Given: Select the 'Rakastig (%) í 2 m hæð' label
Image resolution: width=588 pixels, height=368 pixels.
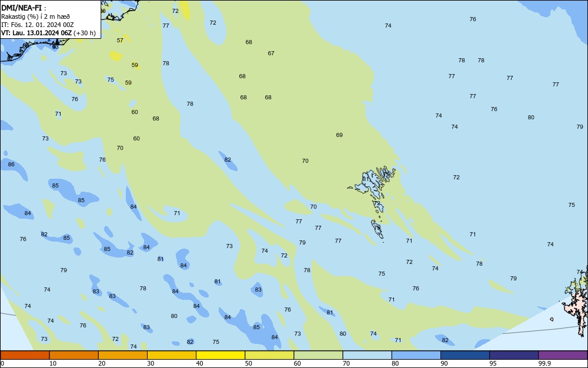Looking at the screenshot, I should point(35,16).
